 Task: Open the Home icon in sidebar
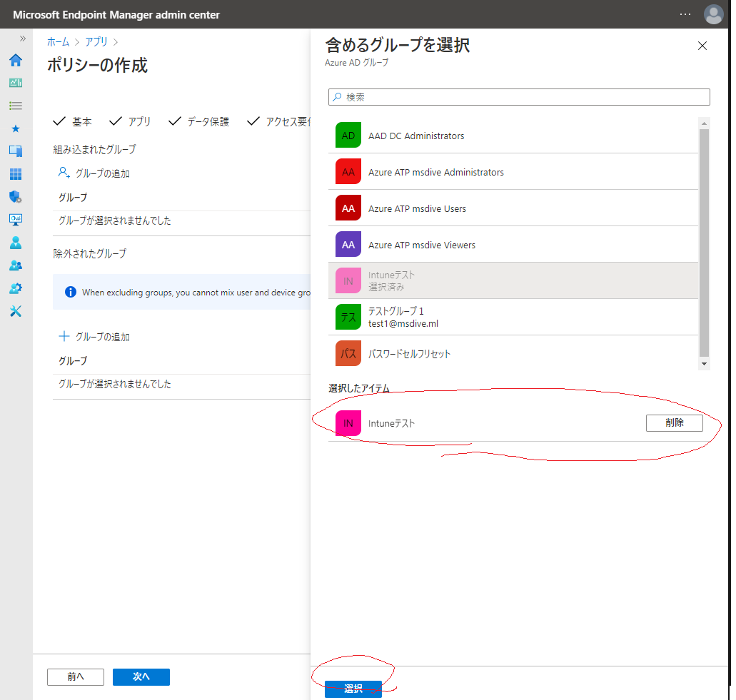[x=16, y=60]
